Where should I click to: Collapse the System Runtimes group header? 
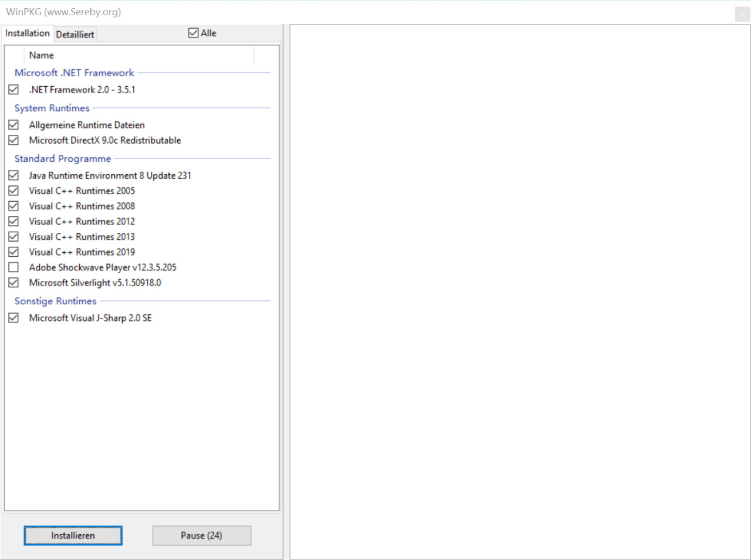pyautogui.click(x=52, y=108)
